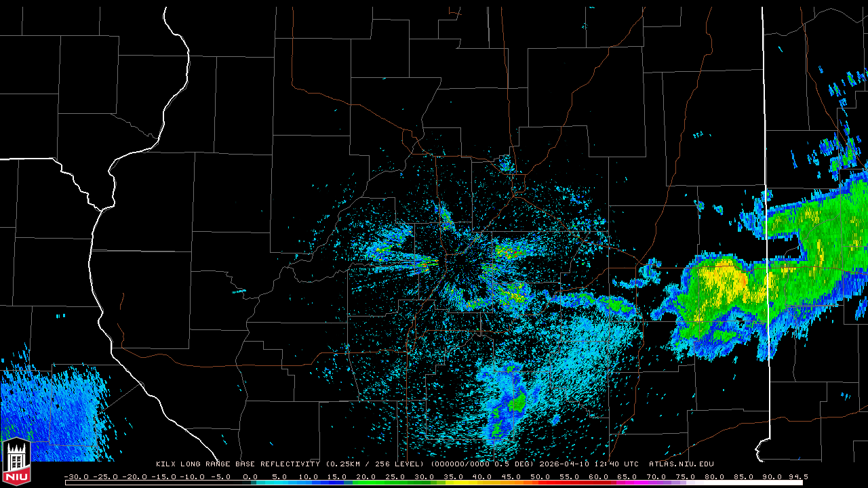Open the ATLAS.NIU.EDU link text
This screenshot has width=868, height=488.
(681, 464)
